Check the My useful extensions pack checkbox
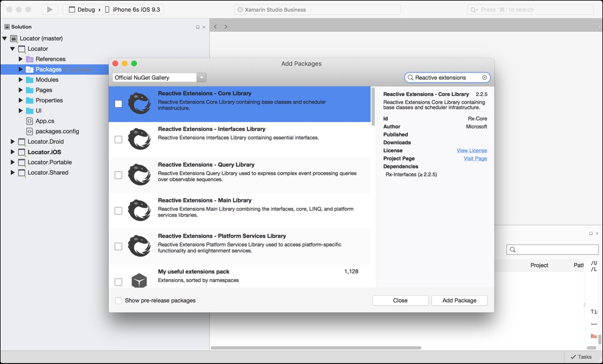The width and height of the screenshot is (603, 364). point(118,282)
